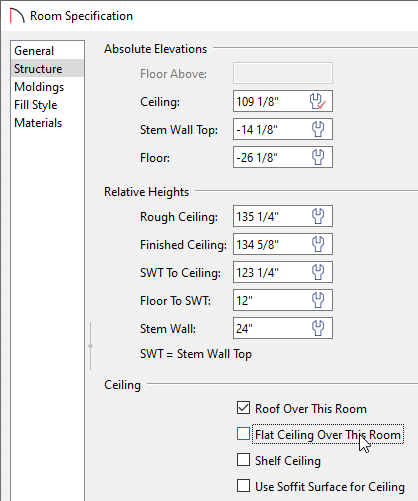The image size is (418, 501).
Task: Click the wrench icon for Floor To SWT
Action: [318, 300]
